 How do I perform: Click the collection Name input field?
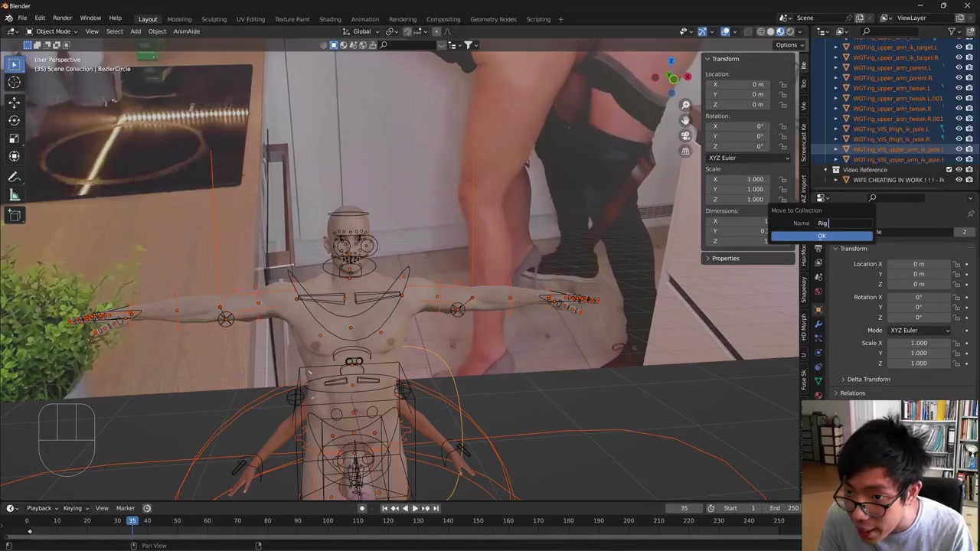[x=842, y=223]
